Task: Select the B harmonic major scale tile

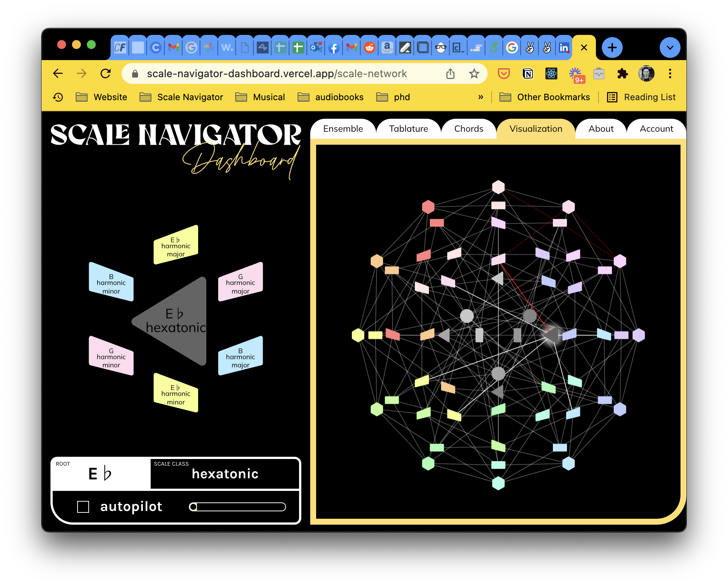Action: tap(240, 356)
